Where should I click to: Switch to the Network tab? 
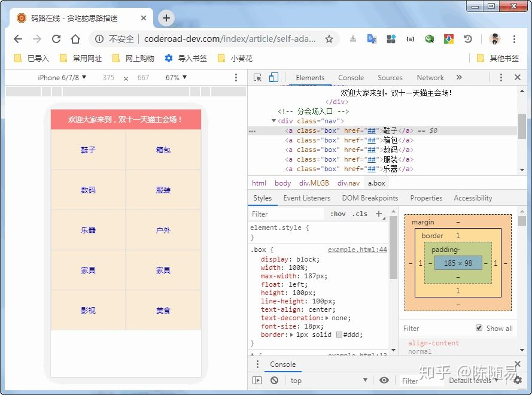coord(430,78)
